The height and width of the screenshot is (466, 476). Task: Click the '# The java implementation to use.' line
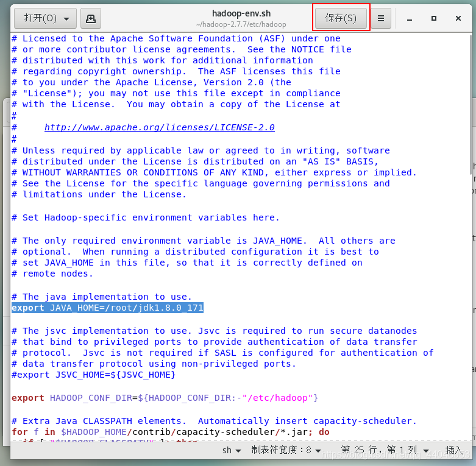click(102, 297)
